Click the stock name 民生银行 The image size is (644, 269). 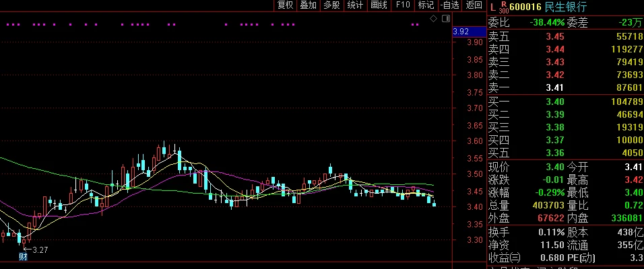click(x=566, y=7)
